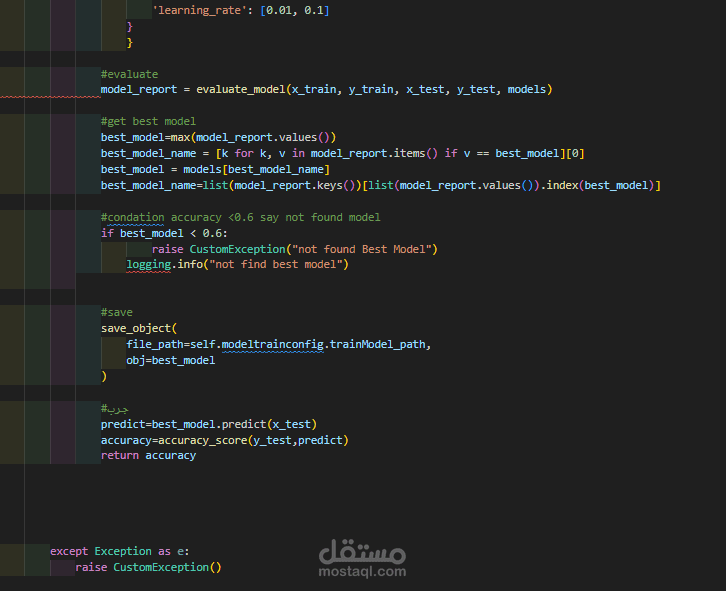Screen dimensions: 726x591
Task: Click the best_model=max(model_report.values()) line
Action: pos(218,138)
